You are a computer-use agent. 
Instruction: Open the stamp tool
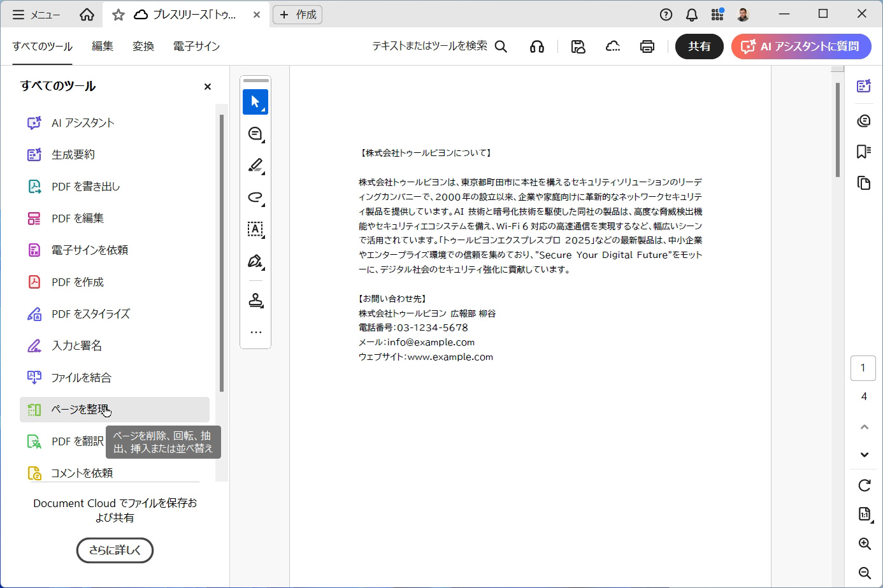pyautogui.click(x=255, y=300)
